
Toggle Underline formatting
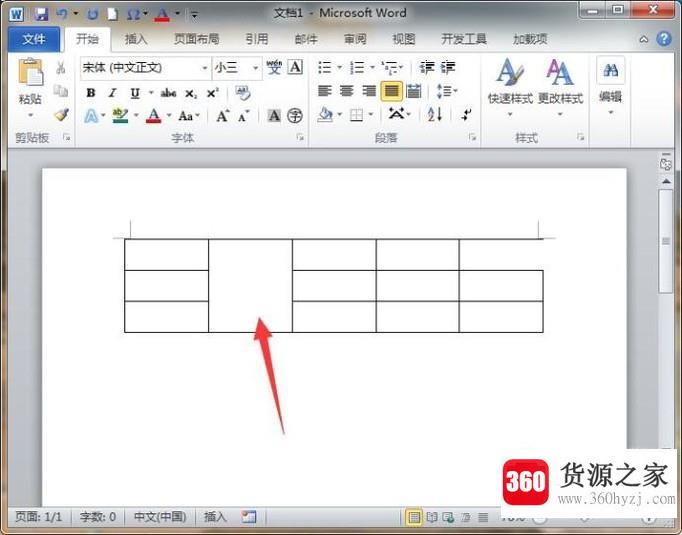(x=135, y=93)
